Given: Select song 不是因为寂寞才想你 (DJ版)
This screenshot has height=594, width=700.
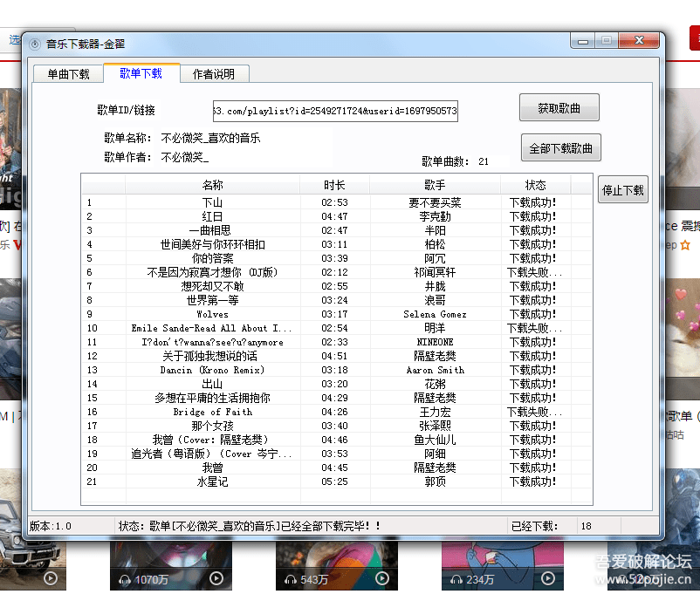Looking at the screenshot, I should [337, 272].
